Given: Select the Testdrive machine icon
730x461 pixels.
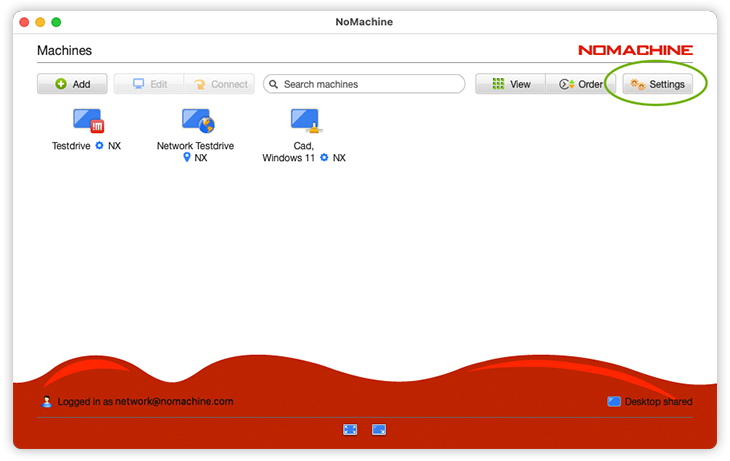Looking at the screenshot, I should (88, 121).
